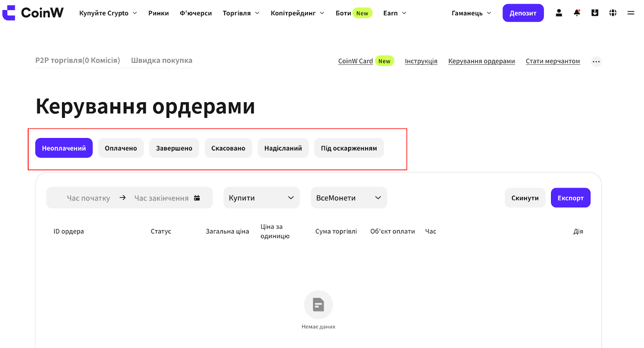
Task: Click the Час column header
Action: pyautogui.click(x=431, y=231)
